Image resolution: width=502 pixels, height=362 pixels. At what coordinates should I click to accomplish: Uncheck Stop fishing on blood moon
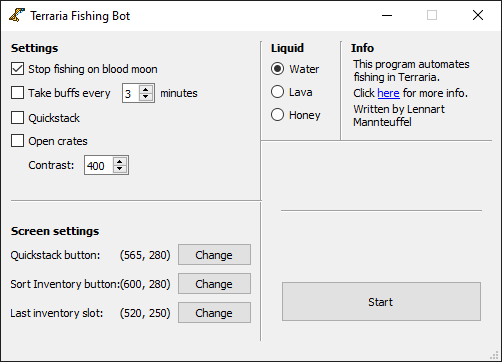pos(17,69)
